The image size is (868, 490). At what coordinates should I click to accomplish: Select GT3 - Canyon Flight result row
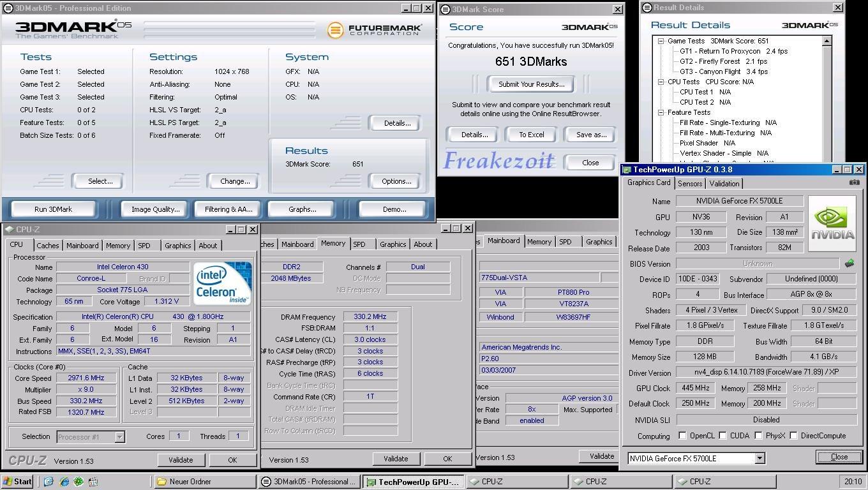(x=723, y=71)
